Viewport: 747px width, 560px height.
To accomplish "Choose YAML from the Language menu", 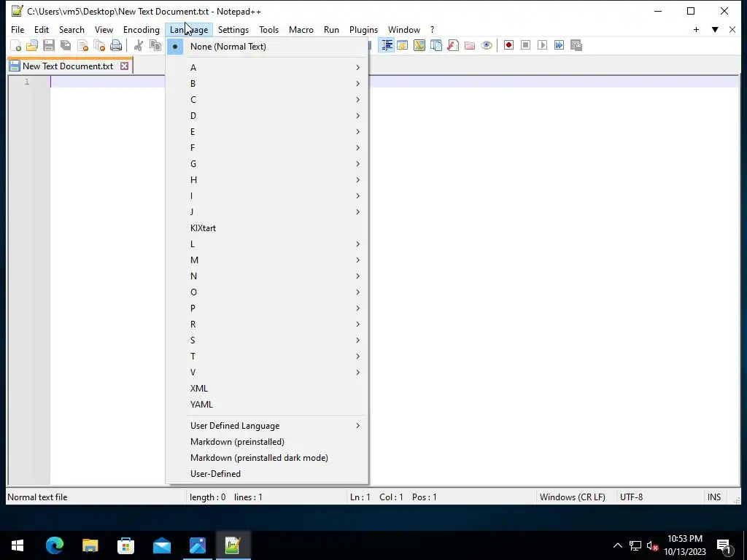I will (x=267, y=404).
